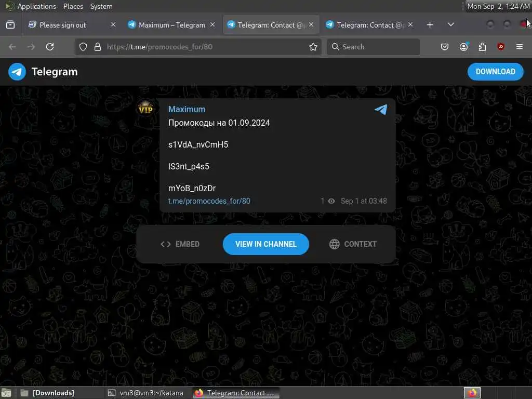Click VIEW IN CHANNEL button
Image resolution: width=532 pixels, height=399 pixels.
pos(265,244)
